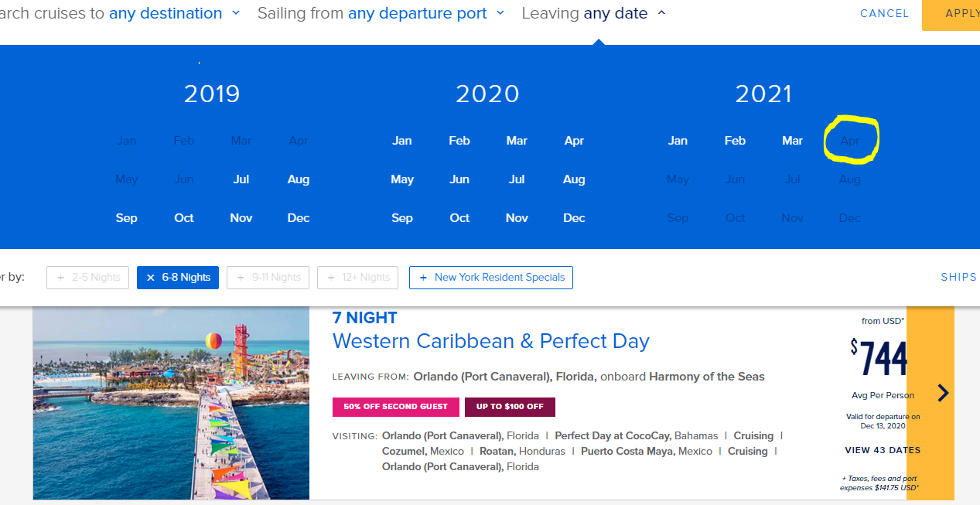Expand the any destination dropdown

pyautogui.click(x=174, y=13)
